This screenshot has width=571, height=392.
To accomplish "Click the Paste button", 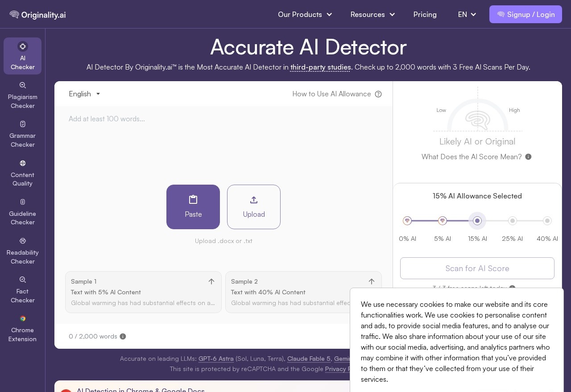I will tap(193, 207).
